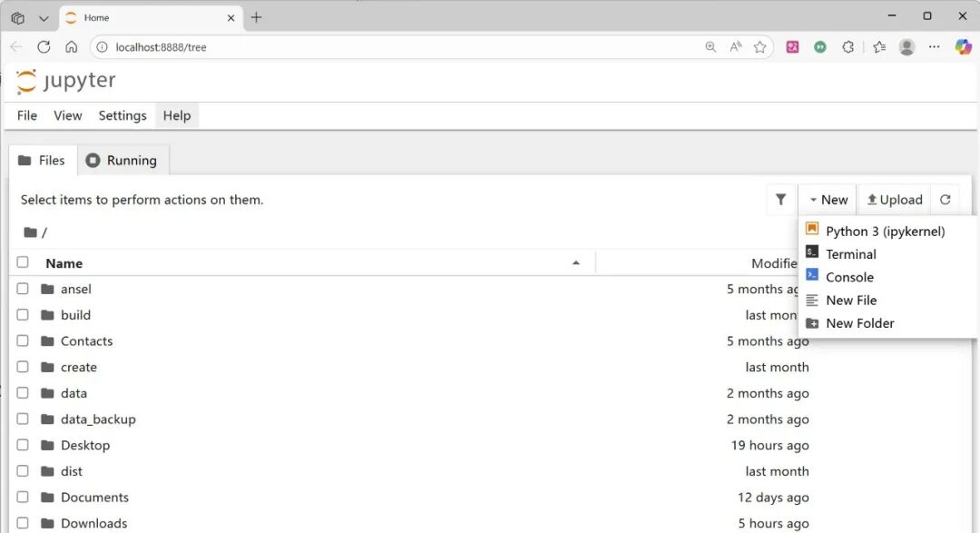Click the Python 3 notebook icon

point(812,229)
